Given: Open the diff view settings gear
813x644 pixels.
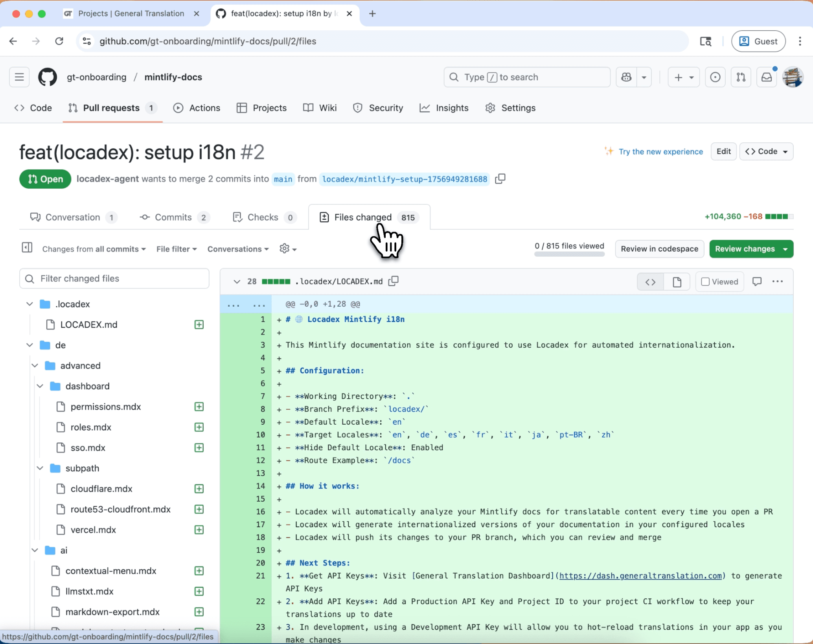Looking at the screenshot, I should click(x=285, y=248).
